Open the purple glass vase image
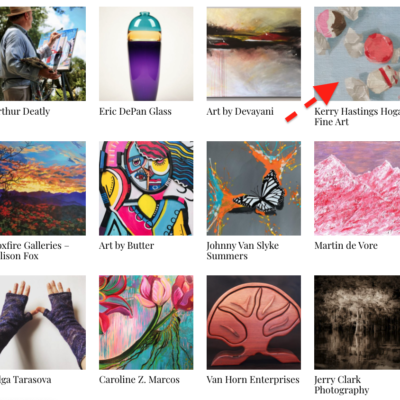 tap(146, 54)
